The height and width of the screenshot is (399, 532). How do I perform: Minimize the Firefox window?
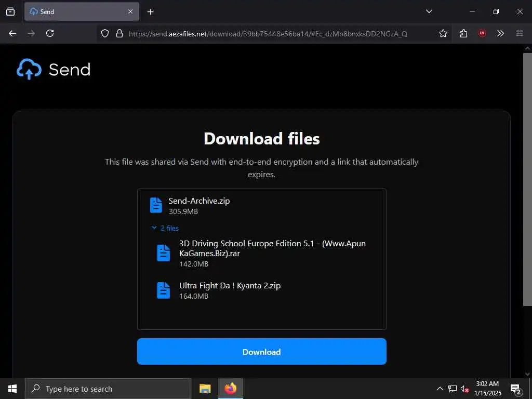472,11
